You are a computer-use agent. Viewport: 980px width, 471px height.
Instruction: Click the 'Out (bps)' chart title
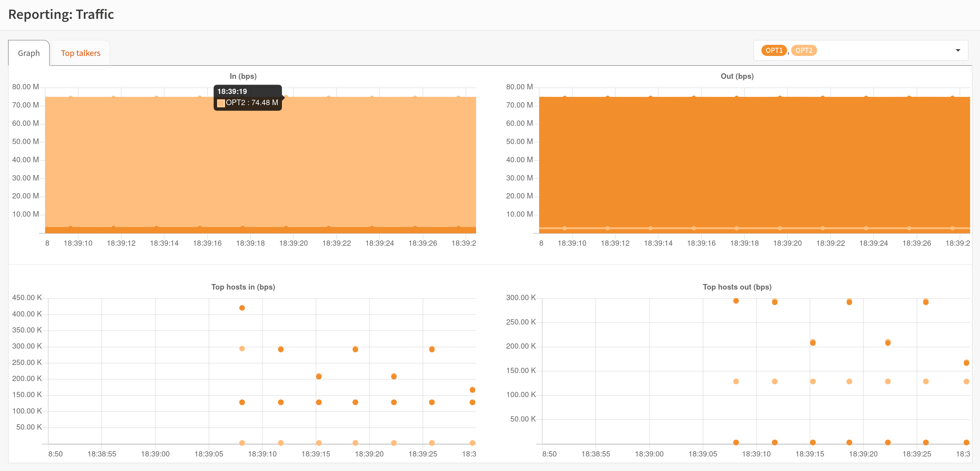[x=737, y=76]
